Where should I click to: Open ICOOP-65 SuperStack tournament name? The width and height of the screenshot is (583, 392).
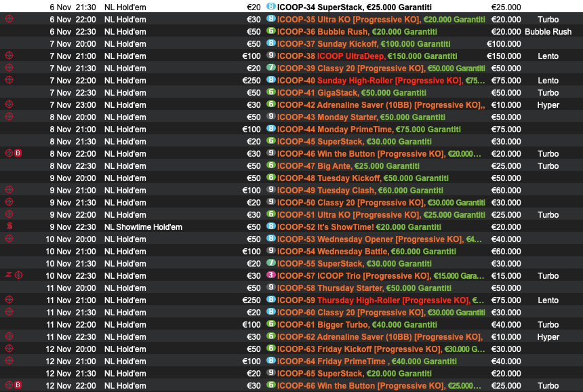coord(355,374)
